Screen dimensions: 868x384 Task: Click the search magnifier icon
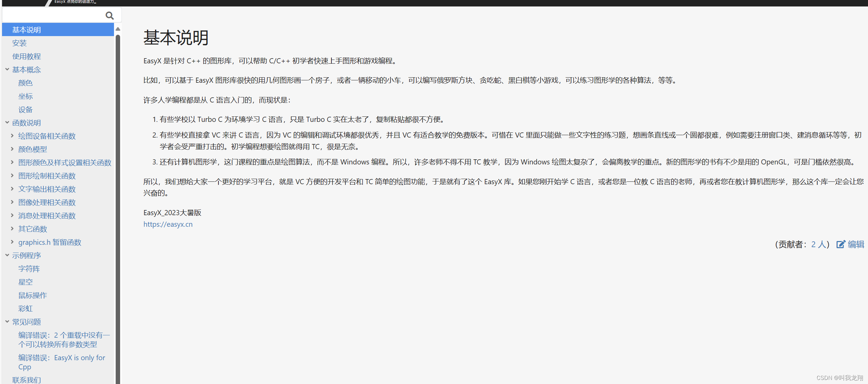(x=110, y=15)
